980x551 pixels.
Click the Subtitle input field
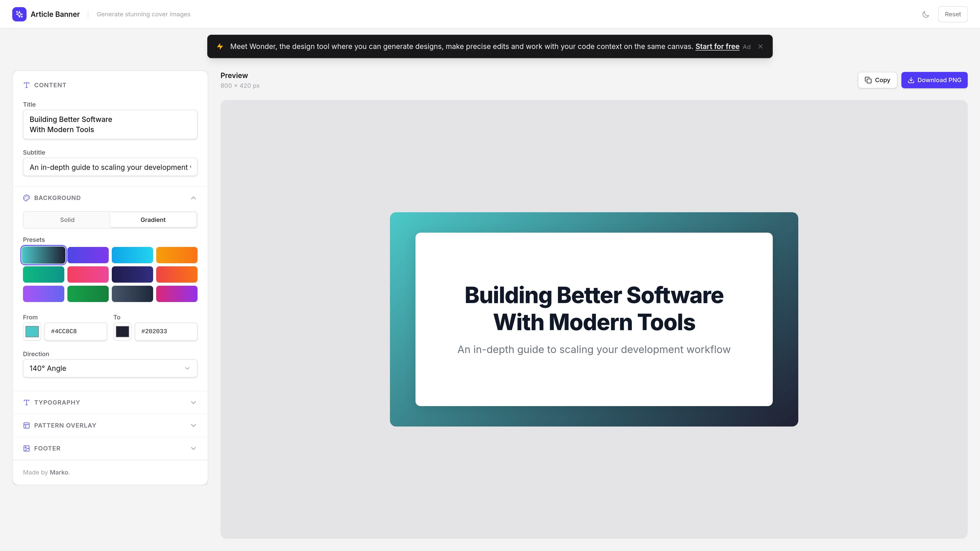[x=110, y=167]
